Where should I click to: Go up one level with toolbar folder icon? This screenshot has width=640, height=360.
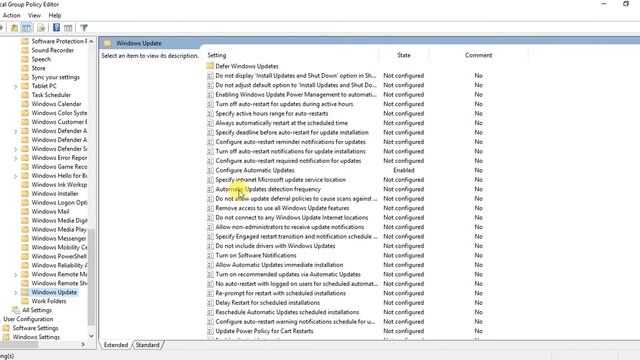pyautogui.click(x=14, y=28)
